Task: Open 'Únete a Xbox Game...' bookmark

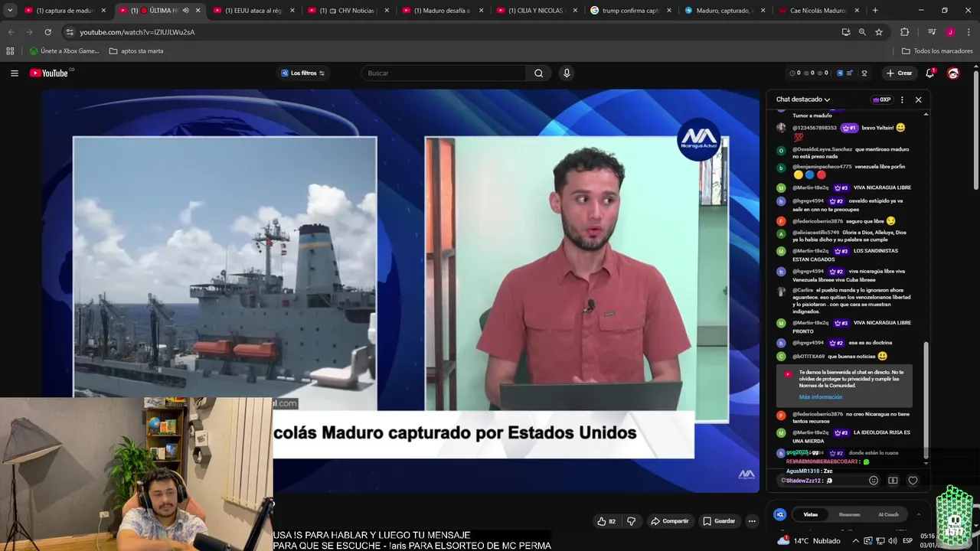Action: [x=64, y=51]
